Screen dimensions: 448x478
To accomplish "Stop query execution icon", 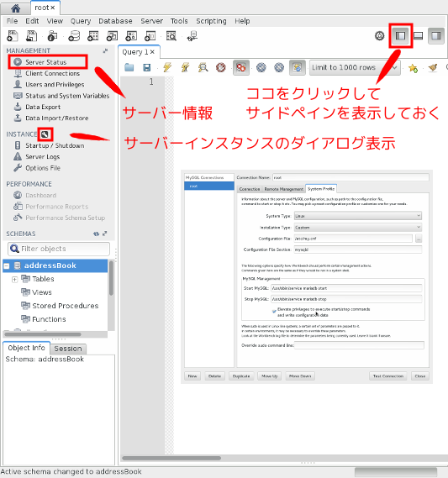I will (x=221, y=67).
